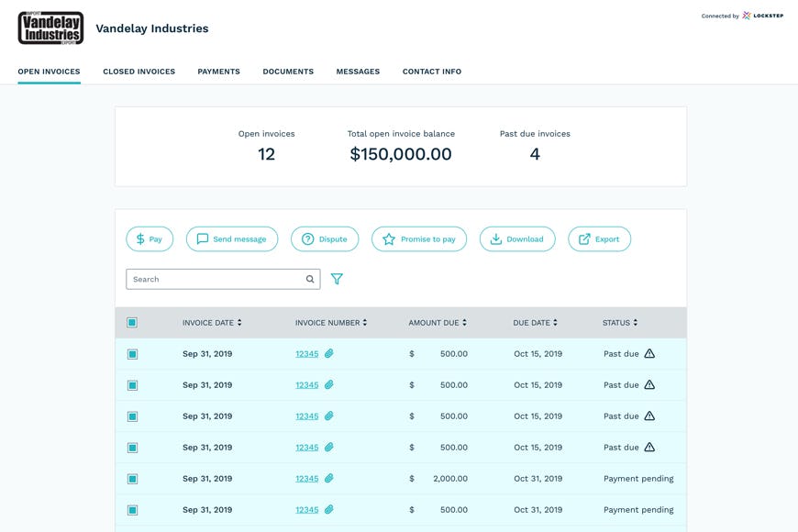The width and height of the screenshot is (798, 532).
Task: Uncheck the third Past due row checkbox
Action: 132,416
